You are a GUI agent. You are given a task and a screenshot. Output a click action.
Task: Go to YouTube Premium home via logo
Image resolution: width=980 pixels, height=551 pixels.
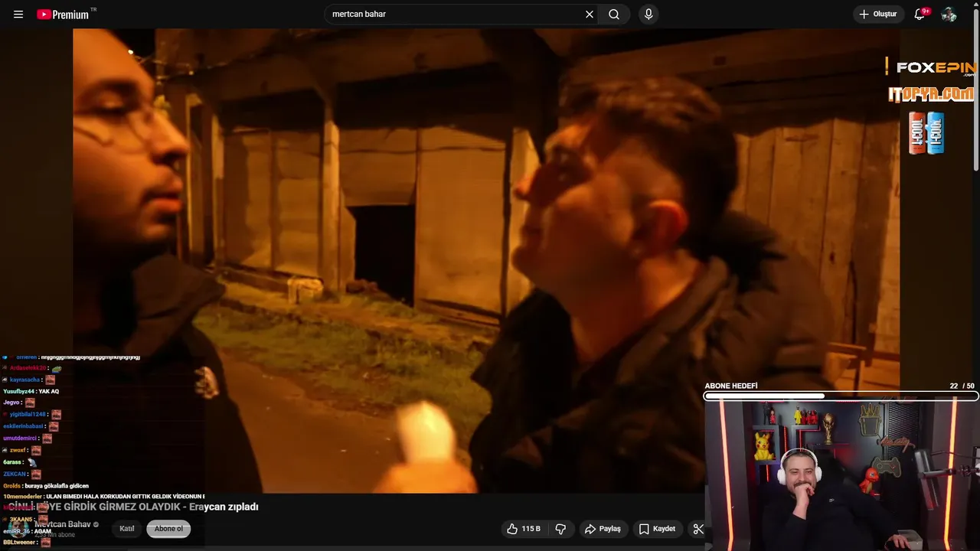point(63,15)
